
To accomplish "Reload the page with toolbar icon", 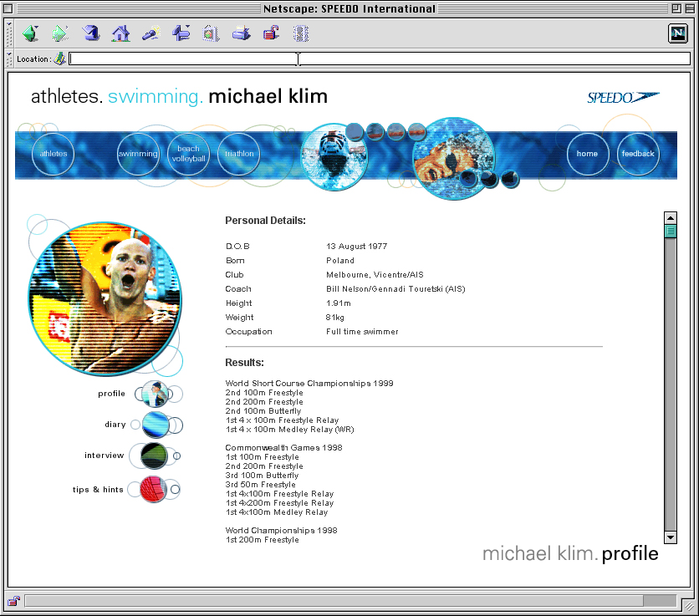I will [x=91, y=33].
